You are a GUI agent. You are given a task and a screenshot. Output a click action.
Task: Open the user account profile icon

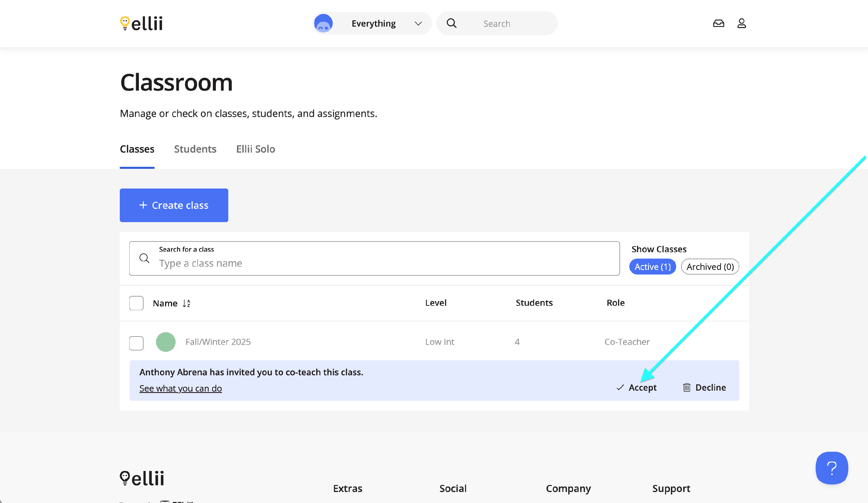tap(742, 23)
